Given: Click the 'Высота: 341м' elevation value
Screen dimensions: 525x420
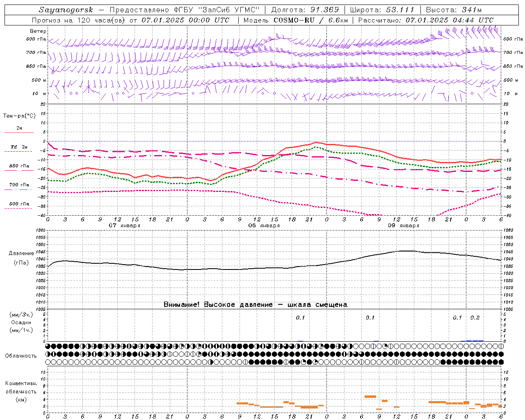Looking at the screenshot, I should [454, 10].
